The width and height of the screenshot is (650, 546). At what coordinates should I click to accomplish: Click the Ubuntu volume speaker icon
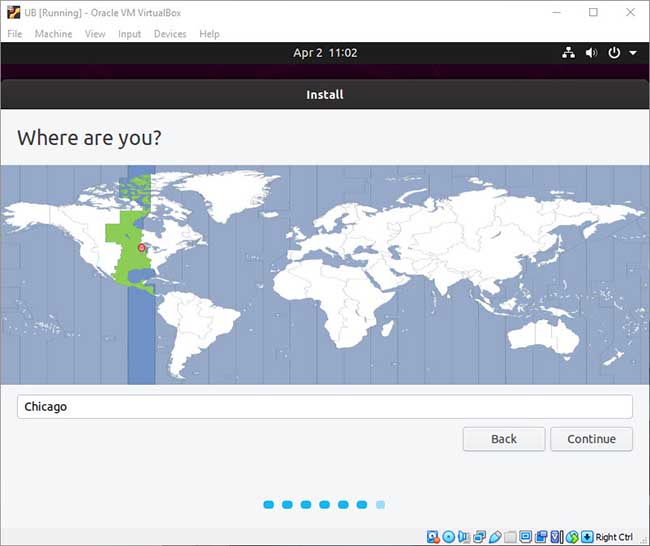pyautogui.click(x=591, y=53)
